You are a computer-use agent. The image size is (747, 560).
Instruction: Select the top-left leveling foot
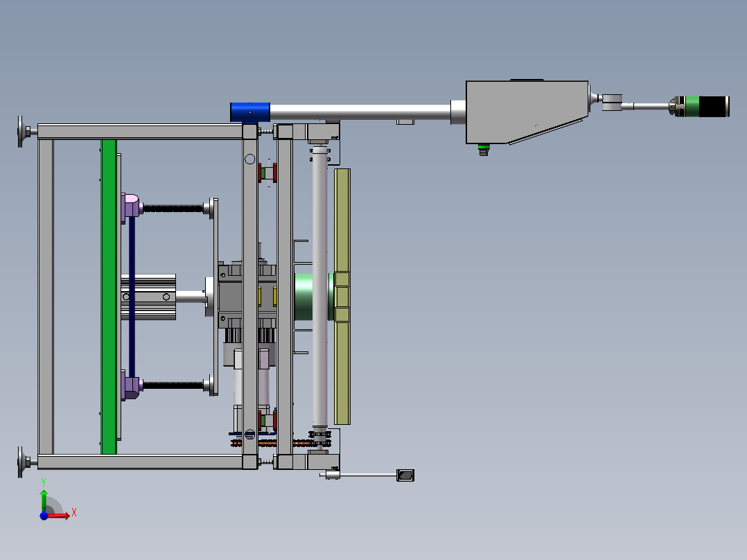point(26,132)
